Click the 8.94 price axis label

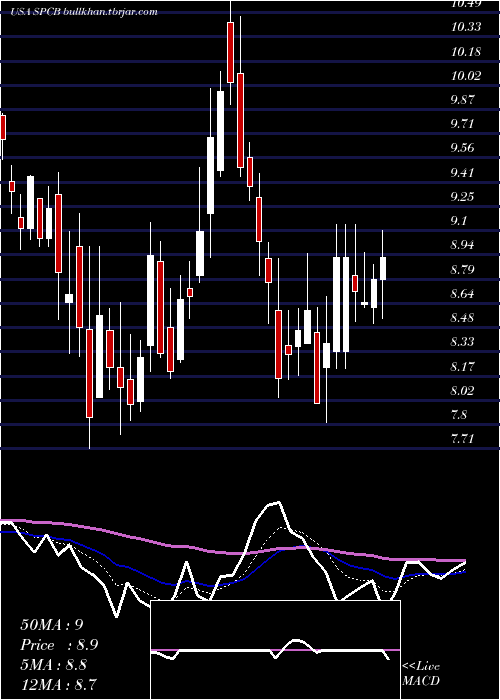point(462,245)
